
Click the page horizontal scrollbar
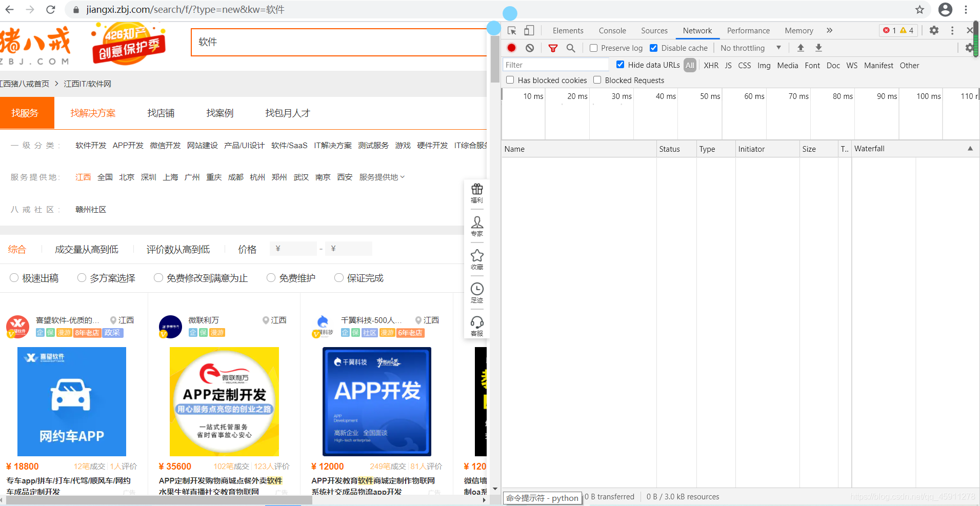point(159,500)
